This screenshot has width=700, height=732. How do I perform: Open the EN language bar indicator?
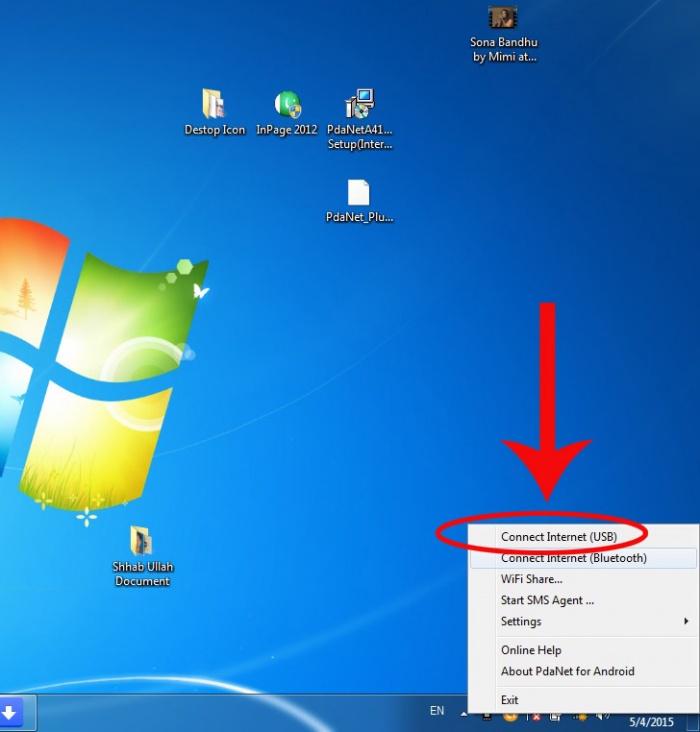(x=437, y=711)
